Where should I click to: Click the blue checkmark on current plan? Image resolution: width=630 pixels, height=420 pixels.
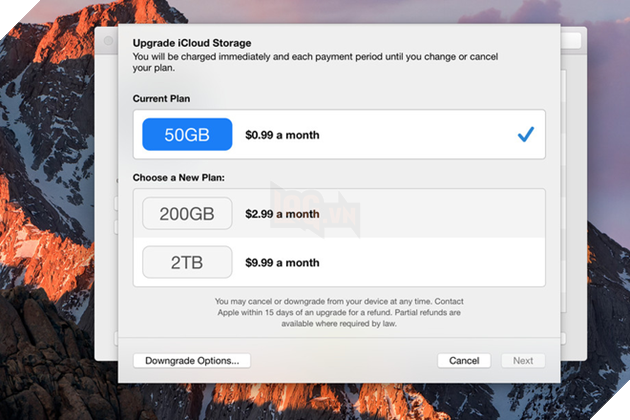[526, 134]
